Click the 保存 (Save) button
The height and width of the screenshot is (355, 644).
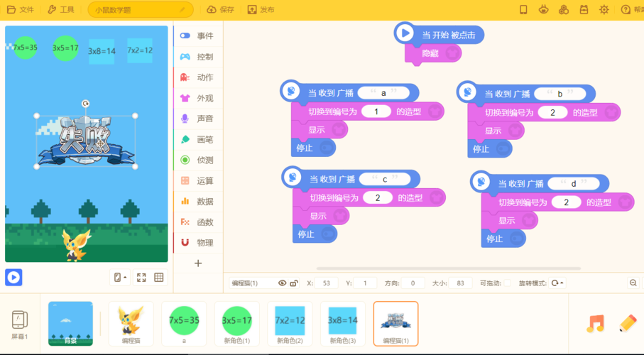click(221, 10)
